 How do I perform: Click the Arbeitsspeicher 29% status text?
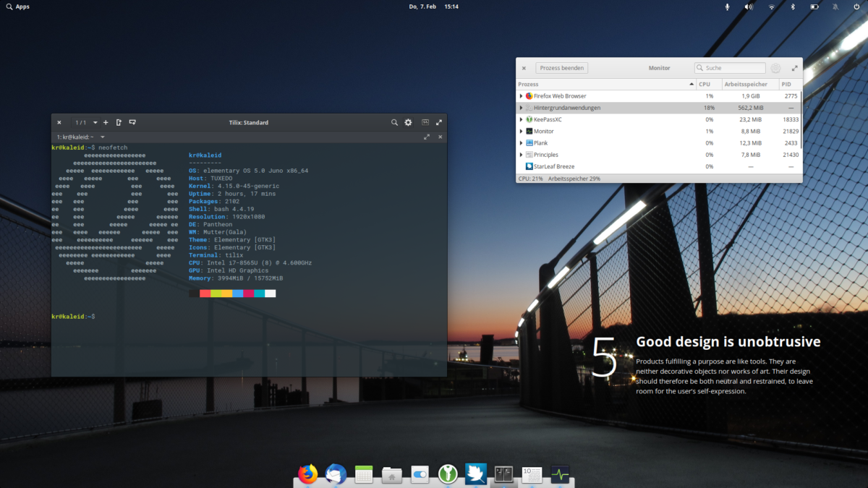(x=574, y=178)
